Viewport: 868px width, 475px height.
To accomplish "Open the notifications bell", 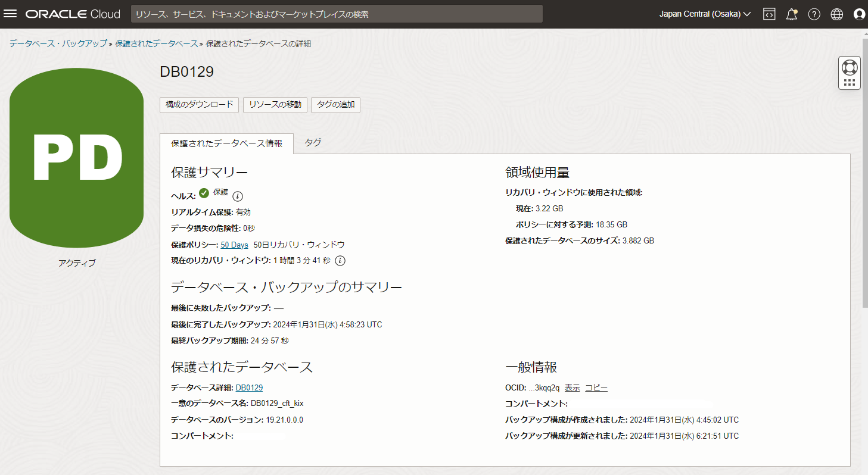I will point(792,14).
